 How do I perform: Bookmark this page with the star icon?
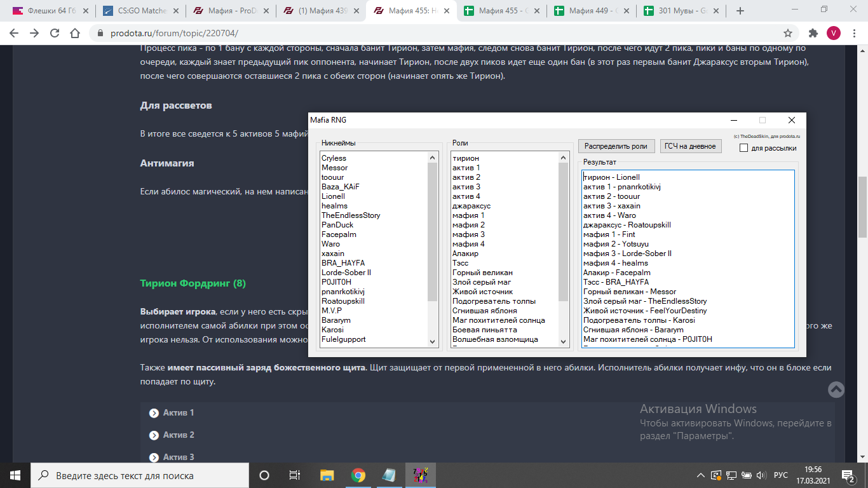[787, 33]
